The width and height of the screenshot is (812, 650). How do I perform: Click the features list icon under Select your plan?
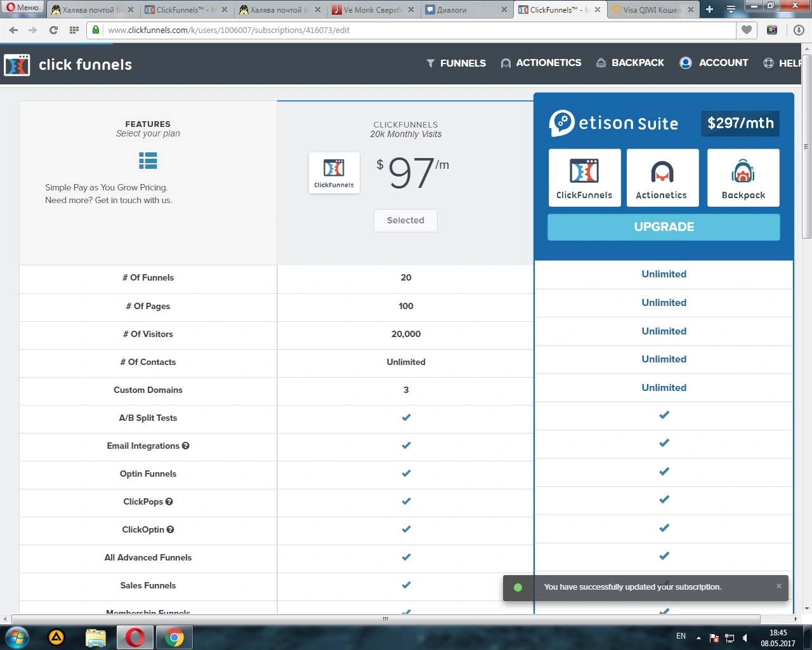click(x=148, y=161)
